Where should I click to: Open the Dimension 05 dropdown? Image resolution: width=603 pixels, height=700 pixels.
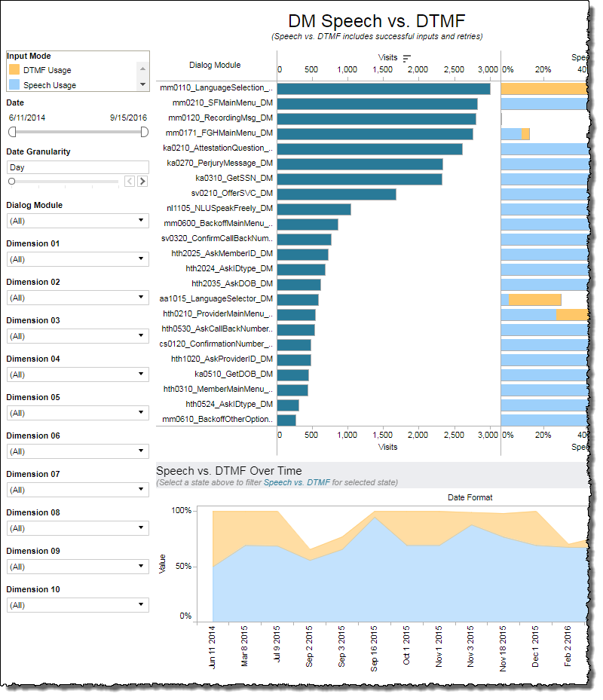point(78,413)
